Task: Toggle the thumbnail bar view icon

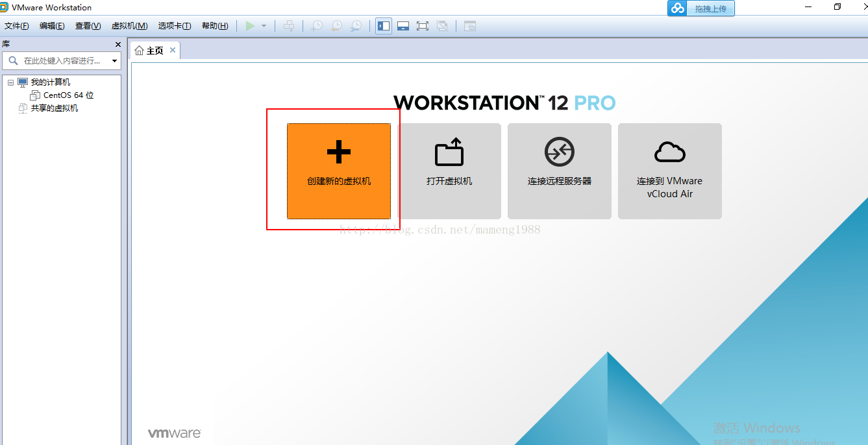Action: pyautogui.click(x=403, y=26)
